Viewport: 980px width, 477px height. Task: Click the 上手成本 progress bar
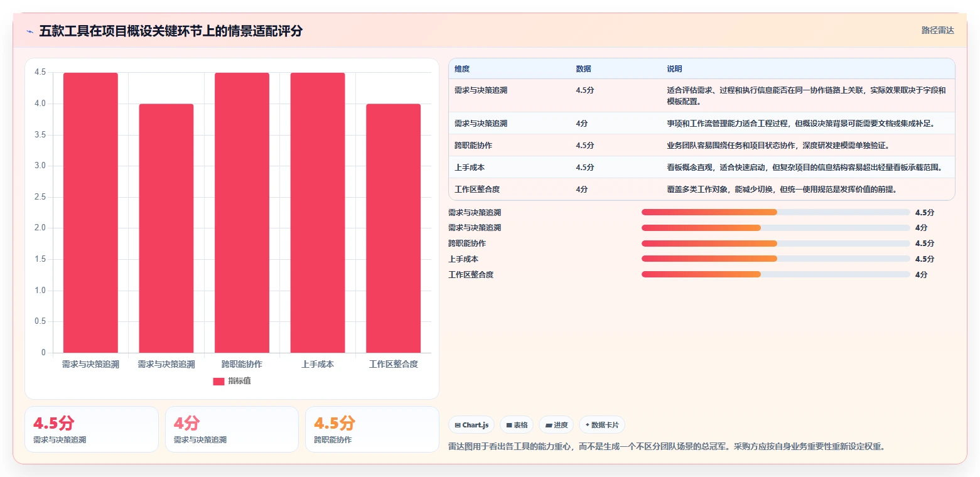[776, 259]
